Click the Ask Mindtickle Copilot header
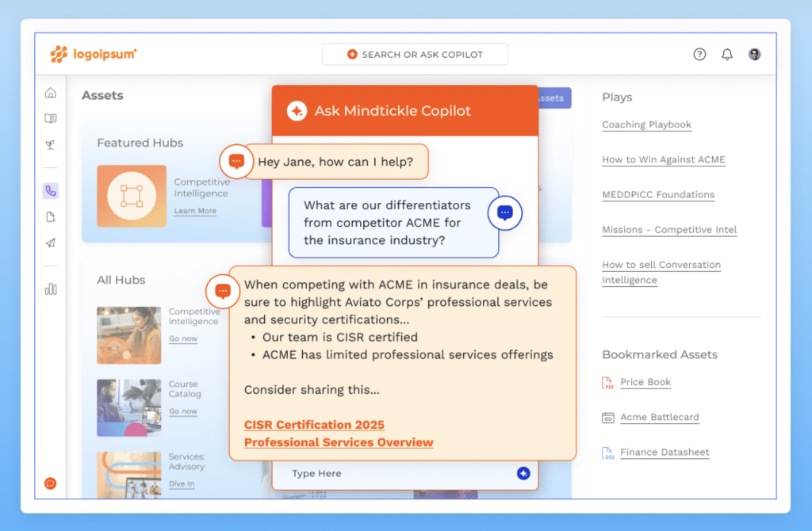This screenshot has width=812, height=531. pyautogui.click(x=405, y=111)
